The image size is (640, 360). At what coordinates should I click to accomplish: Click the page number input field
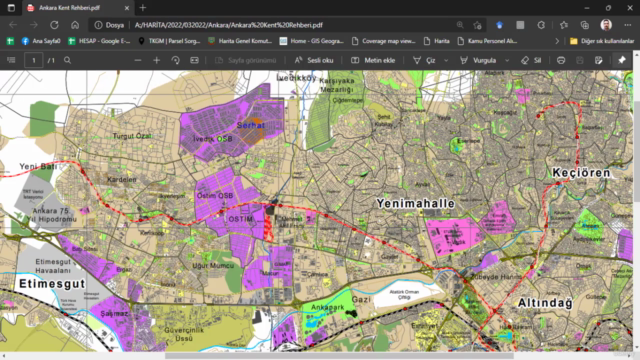pyautogui.click(x=33, y=60)
